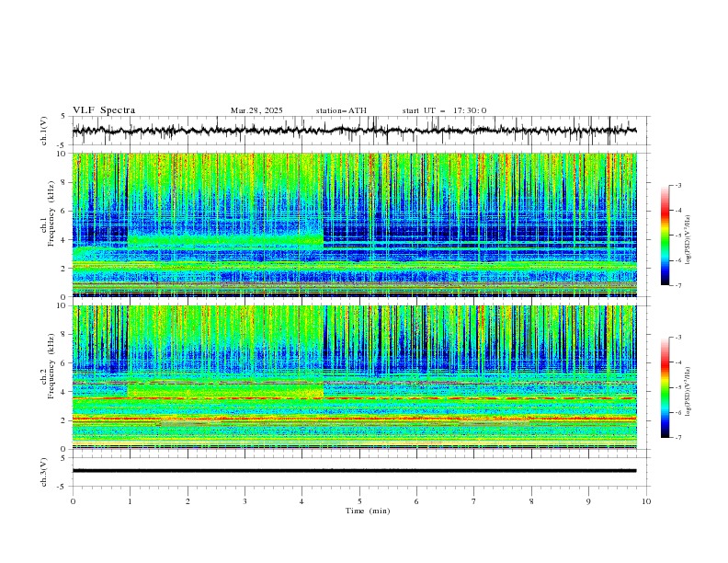The width and height of the screenshot is (728, 563).
Task: Click the ch.1 colorbar 'log(PSD)(V²/Hz)' label
Action: tap(688, 240)
